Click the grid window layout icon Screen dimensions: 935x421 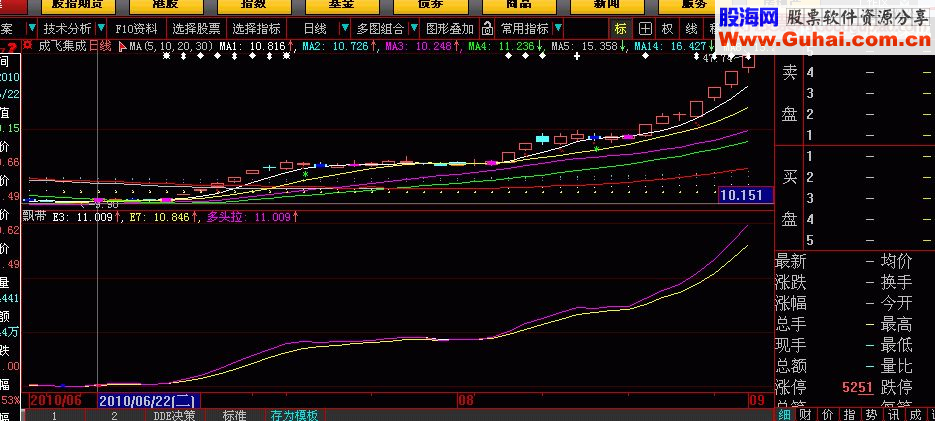645,28
